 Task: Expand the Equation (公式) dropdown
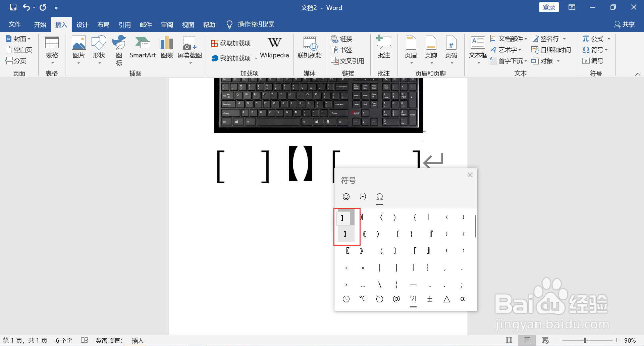coord(609,39)
